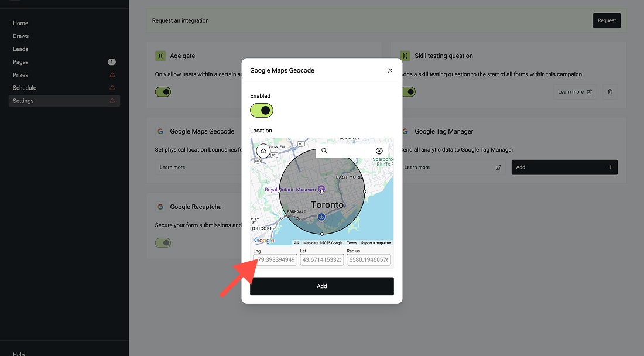
Task: Click the Request integration button
Action: (x=607, y=20)
